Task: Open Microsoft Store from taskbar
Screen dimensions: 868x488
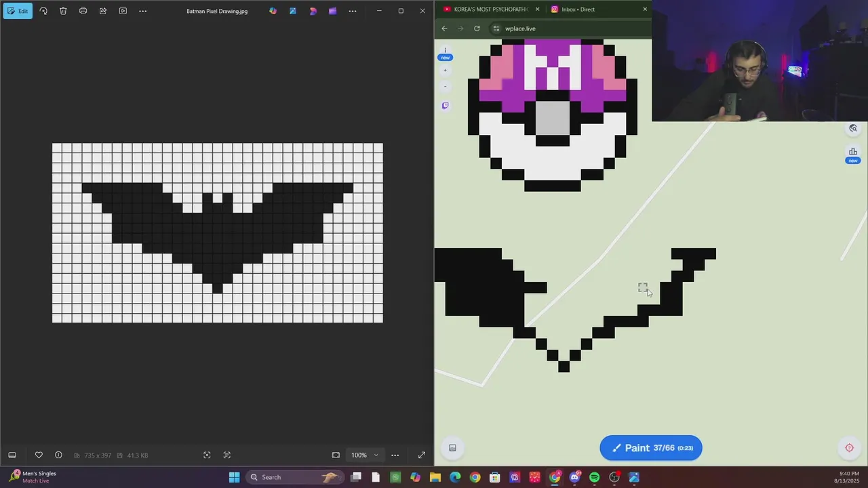Action: click(x=495, y=477)
